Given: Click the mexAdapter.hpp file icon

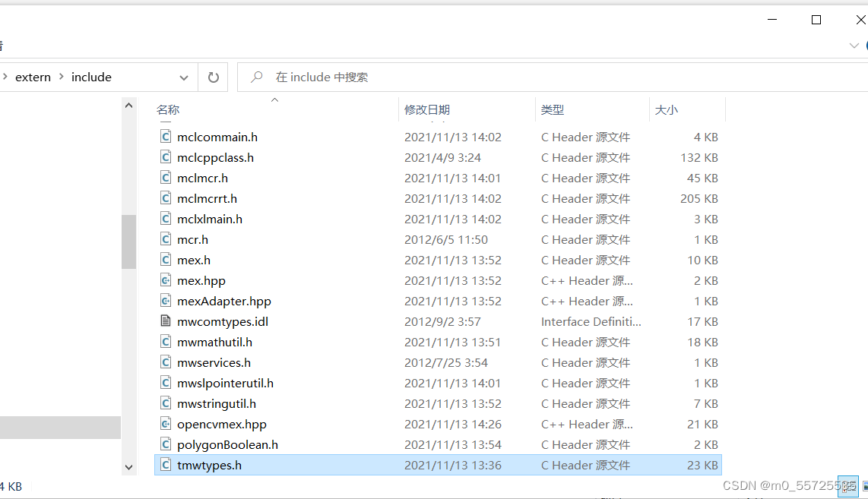Looking at the screenshot, I should pos(166,301).
